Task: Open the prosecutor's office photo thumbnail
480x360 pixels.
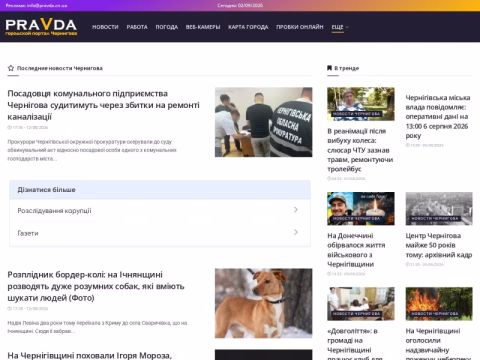Action: pyautogui.click(x=263, y=122)
